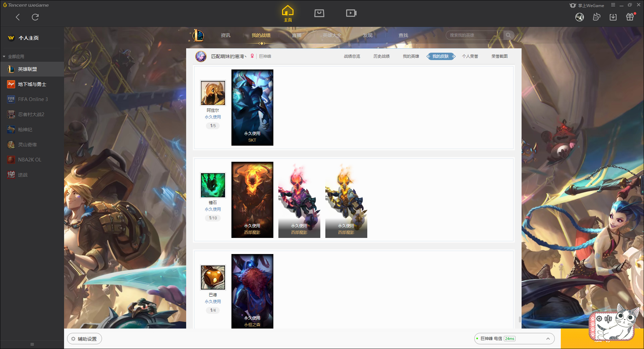Open the gift box icon

[x=630, y=17]
